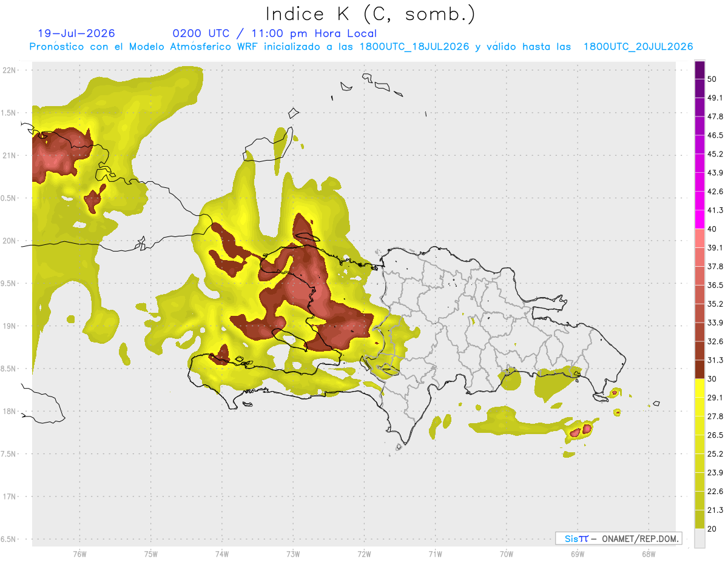Pick the salmon swatch between 39.1 and 40
Screen dimensions: 728x562
[699, 238]
